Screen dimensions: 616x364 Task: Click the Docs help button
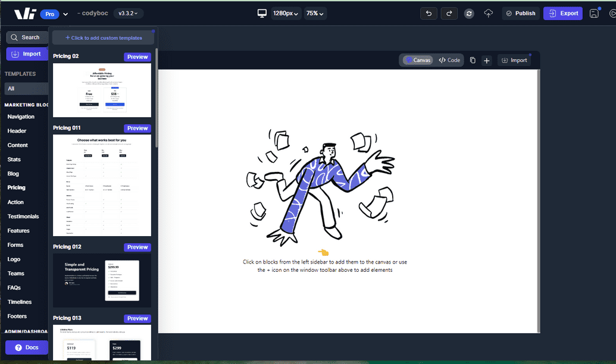tap(27, 347)
